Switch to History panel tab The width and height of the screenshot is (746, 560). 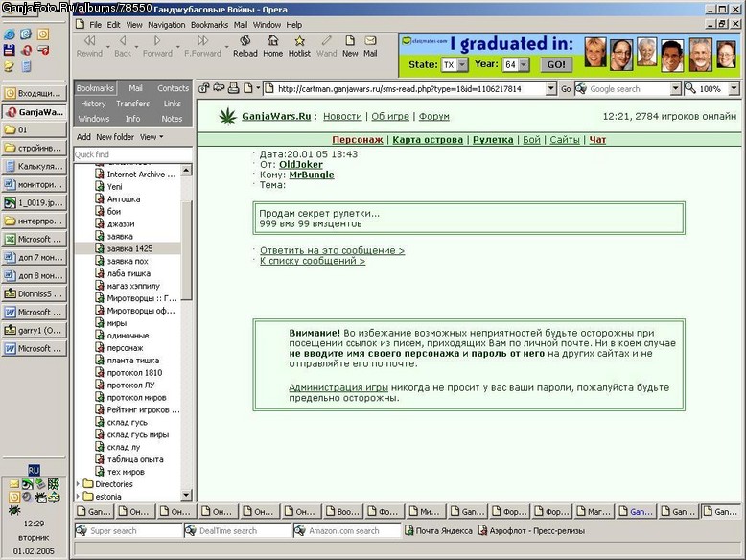93,104
